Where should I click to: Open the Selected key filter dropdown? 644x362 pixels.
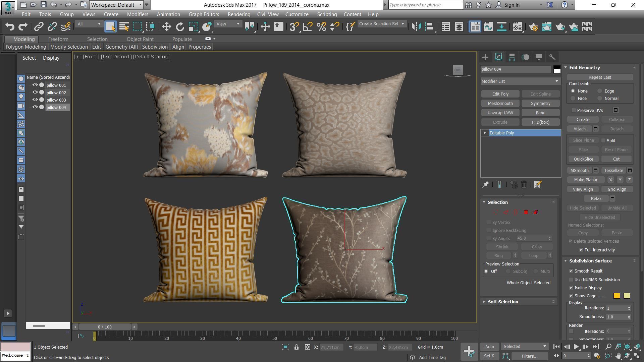point(525,346)
